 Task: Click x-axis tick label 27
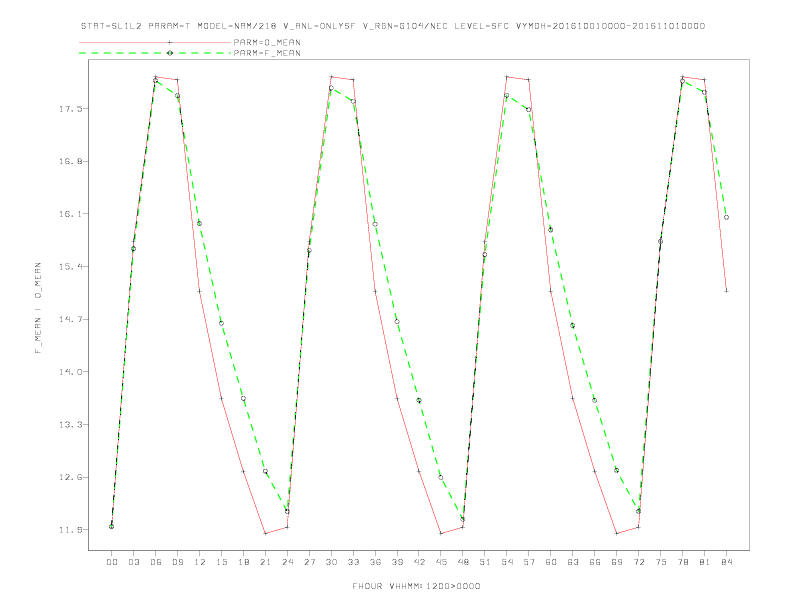(x=309, y=562)
